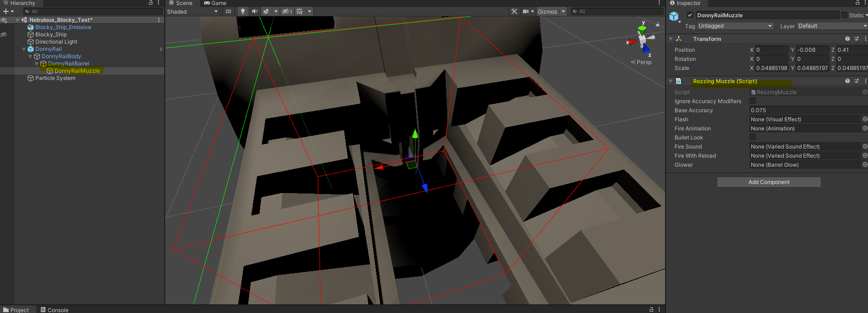This screenshot has width=868, height=313.
Task: Open the Layer Default dropdown
Action: (832, 26)
